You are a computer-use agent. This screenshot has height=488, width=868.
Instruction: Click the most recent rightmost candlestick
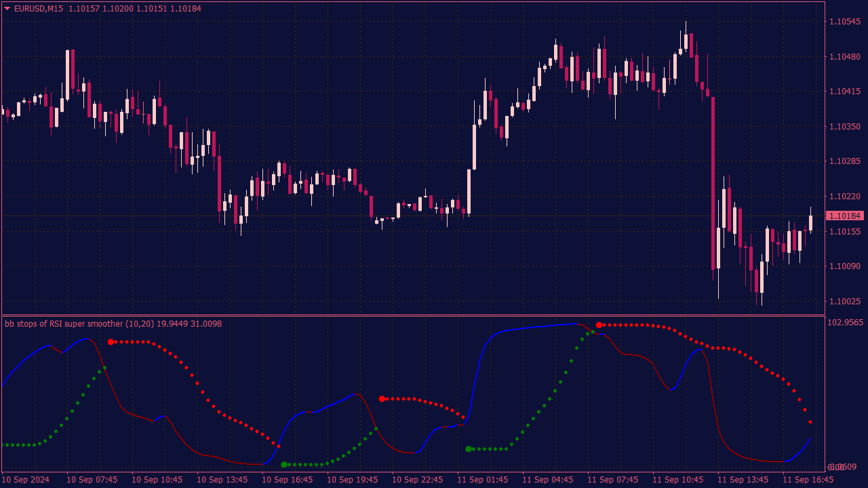coord(810,223)
